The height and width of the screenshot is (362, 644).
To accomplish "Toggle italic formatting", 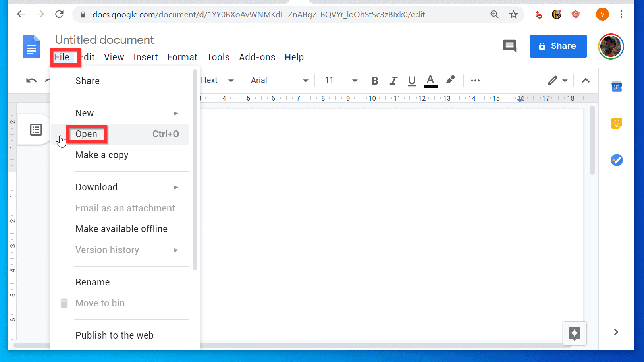I will click(393, 80).
